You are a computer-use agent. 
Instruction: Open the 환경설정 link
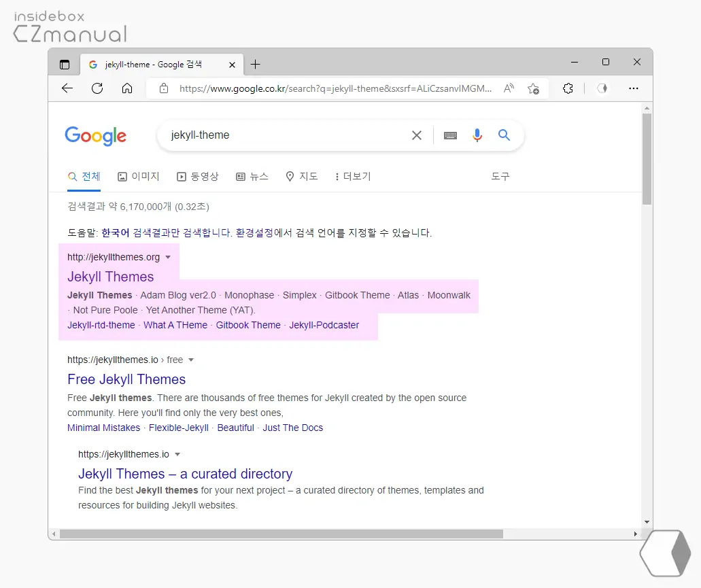pyautogui.click(x=254, y=232)
